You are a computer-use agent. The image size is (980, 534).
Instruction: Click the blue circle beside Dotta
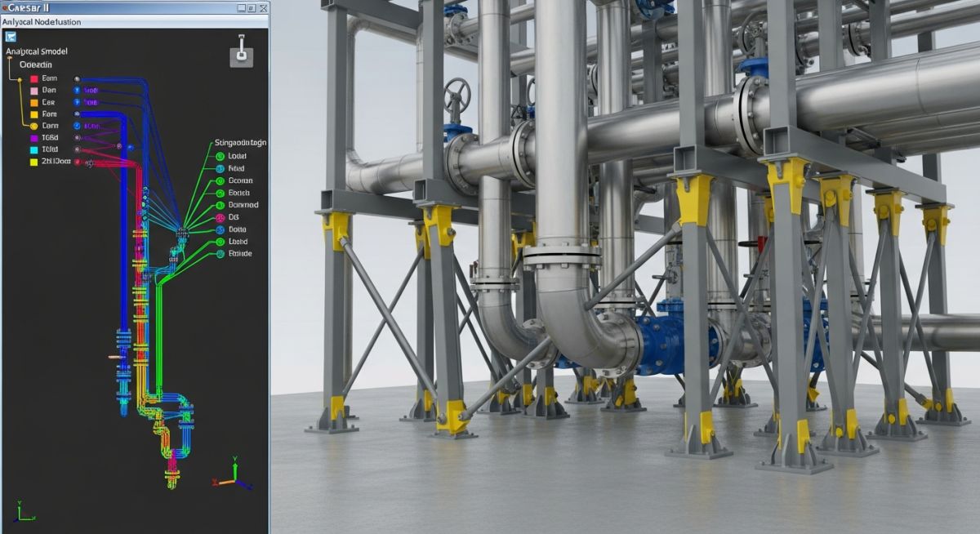[x=220, y=230]
